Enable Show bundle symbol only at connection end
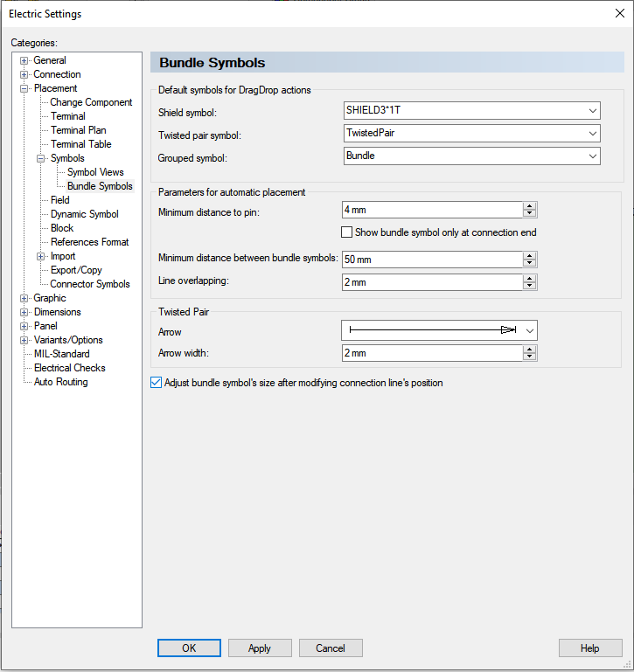This screenshot has width=634, height=672. 347,232
